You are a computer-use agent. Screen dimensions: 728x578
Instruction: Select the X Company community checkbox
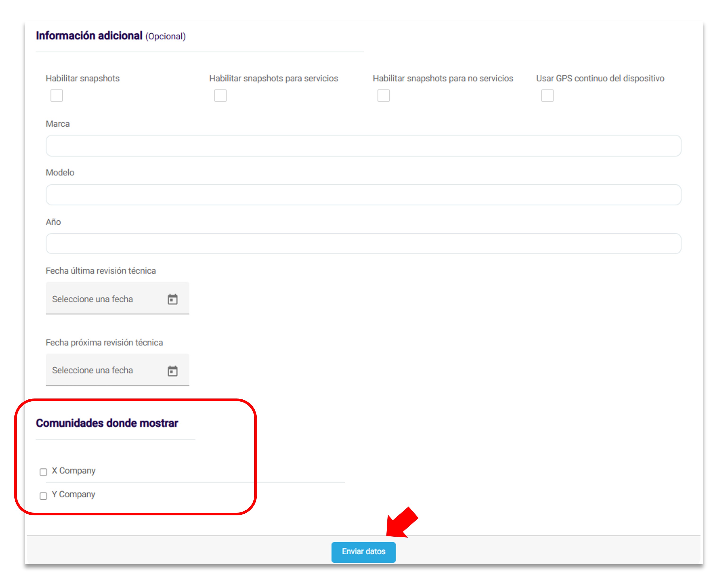click(43, 472)
